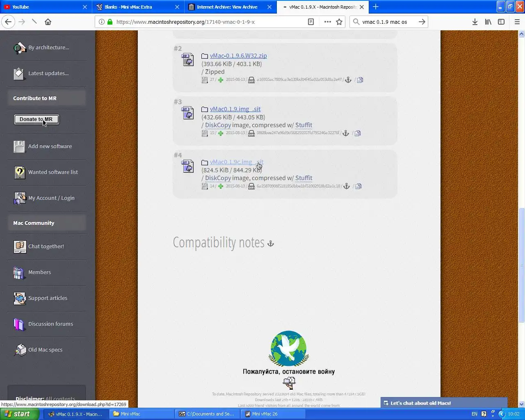Image resolution: width=525 pixels, height=420 pixels.
Task: Switch to the Mini vMac folder taskbar item
Action: 141,414
